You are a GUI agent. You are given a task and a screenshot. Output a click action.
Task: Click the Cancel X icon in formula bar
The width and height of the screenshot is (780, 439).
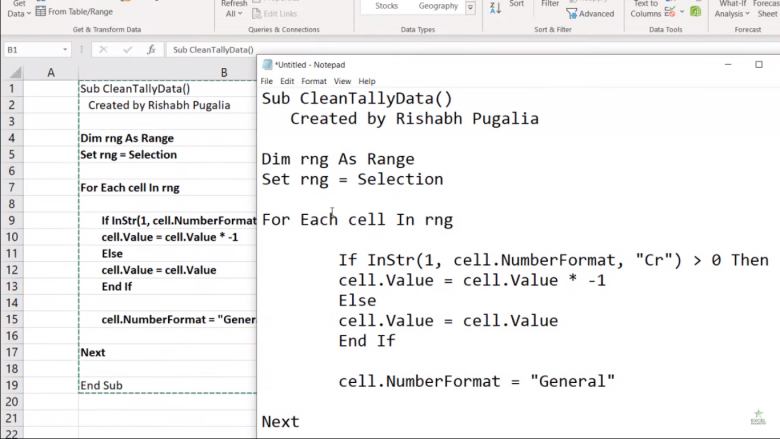point(104,49)
